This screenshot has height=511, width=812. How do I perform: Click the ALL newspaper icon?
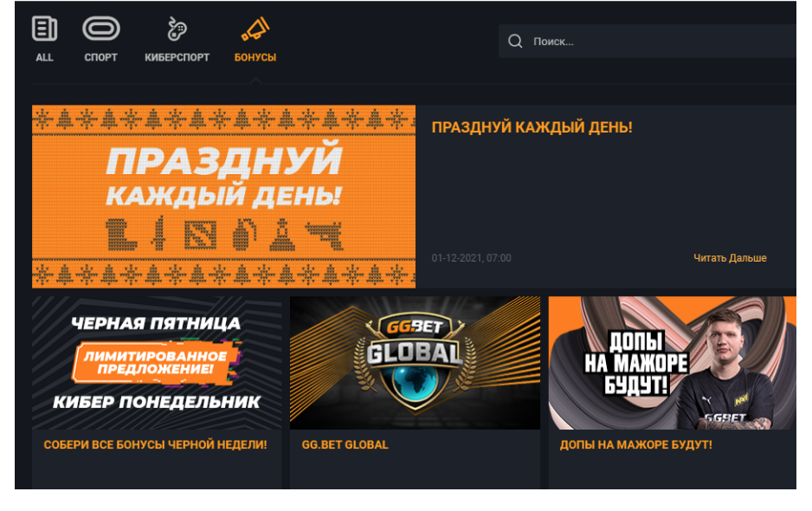click(x=44, y=29)
